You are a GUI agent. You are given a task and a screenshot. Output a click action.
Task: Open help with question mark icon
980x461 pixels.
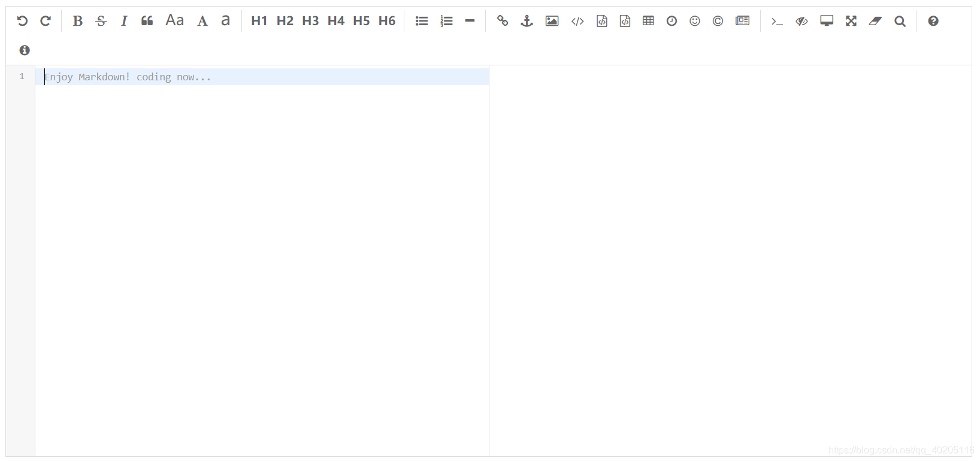coord(933,21)
